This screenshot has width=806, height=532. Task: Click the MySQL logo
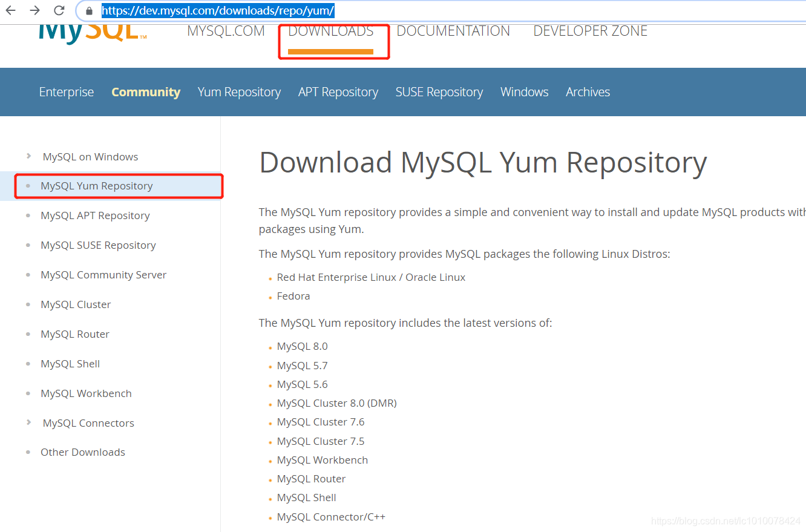coord(92,33)
